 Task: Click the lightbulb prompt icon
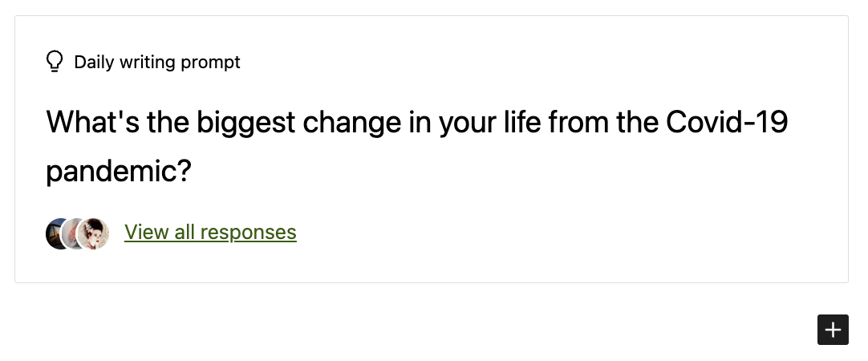pos(55,62)
